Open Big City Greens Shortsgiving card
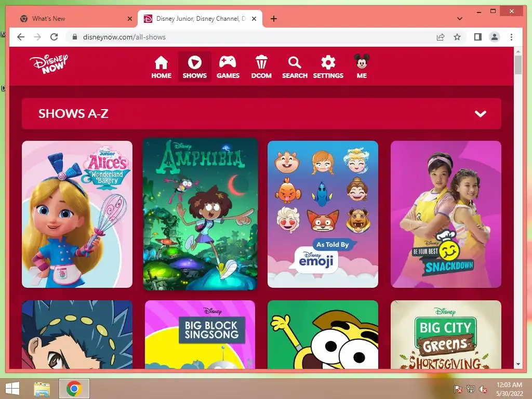Image resolution: width=532 pixels, height=399 pixels. 446,335
